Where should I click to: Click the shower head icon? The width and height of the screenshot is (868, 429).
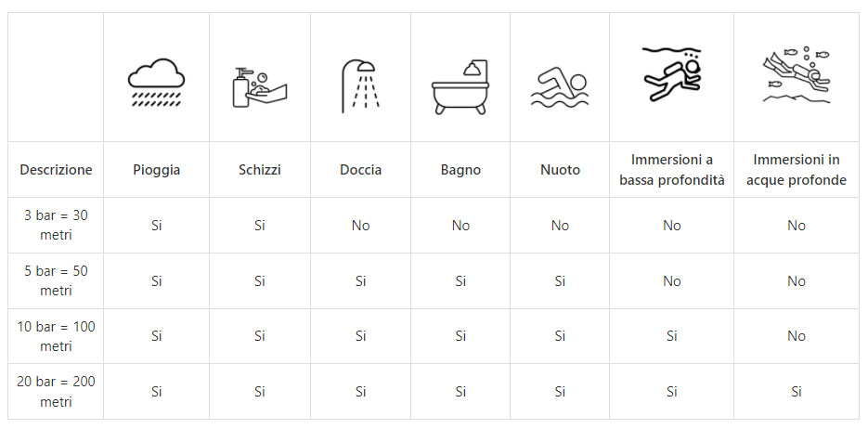coord(358,85)
